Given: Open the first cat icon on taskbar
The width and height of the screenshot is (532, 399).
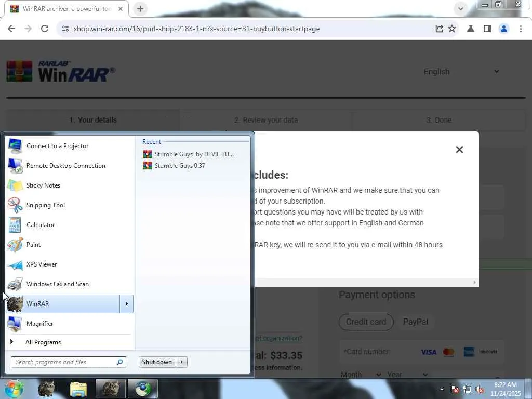Looking at the screenshot, I should [46, 389].
